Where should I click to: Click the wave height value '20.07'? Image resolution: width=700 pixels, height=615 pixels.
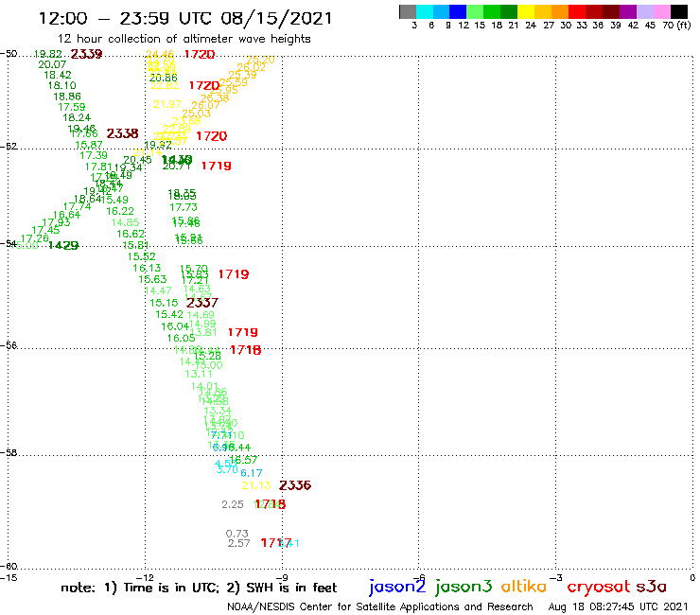pos(52,64)
